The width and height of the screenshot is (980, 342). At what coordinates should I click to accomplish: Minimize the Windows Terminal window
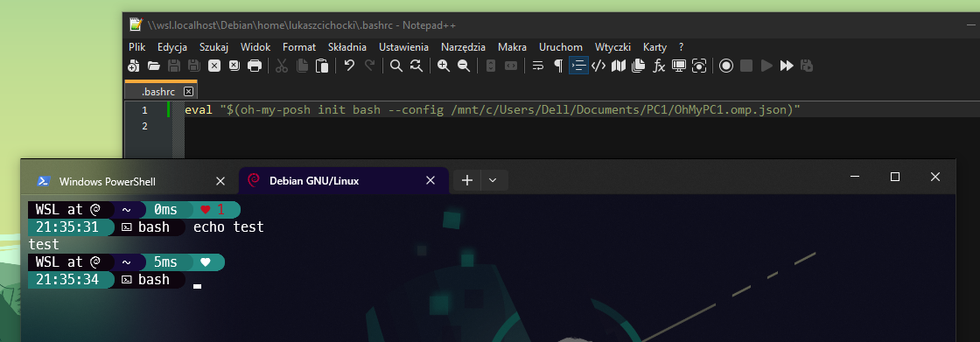click(855, 177)
